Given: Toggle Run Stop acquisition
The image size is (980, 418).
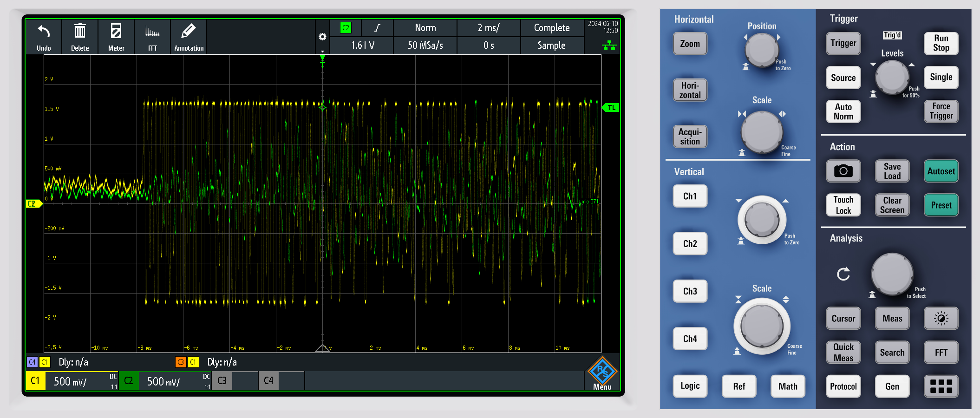Looking at the screenshot, I should point(941,43).
